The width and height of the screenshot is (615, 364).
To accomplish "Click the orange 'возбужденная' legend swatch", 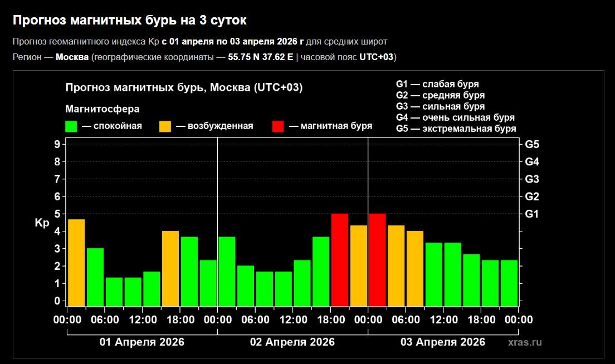I will point(165,126).
